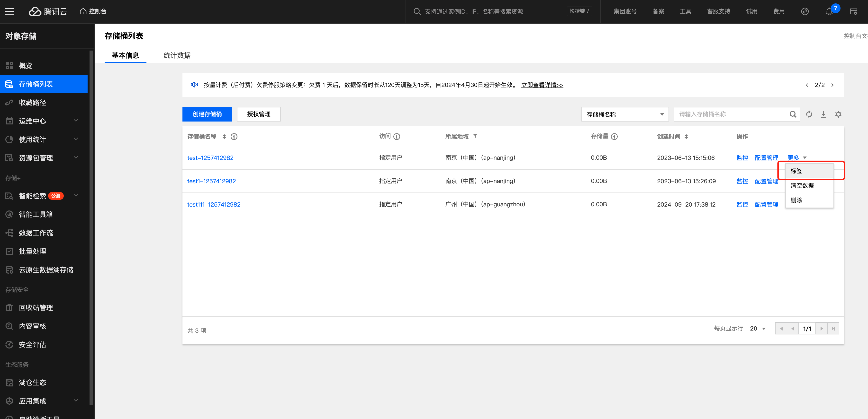Open bucket test111-1257412982
868x419 pixels.
(214, 205)
